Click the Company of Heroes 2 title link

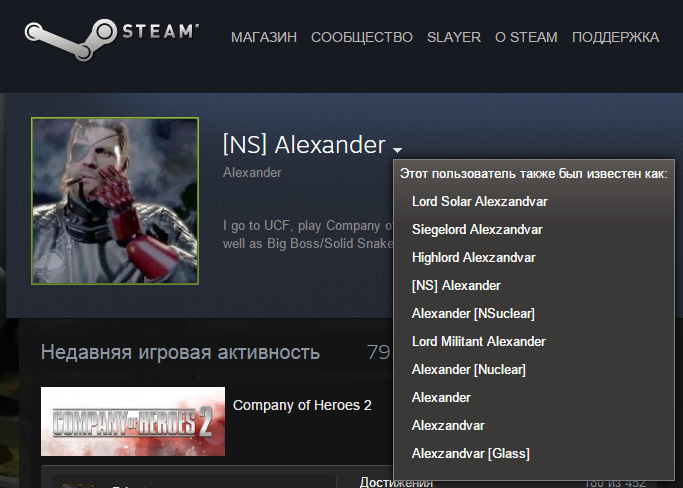point(302,405)
